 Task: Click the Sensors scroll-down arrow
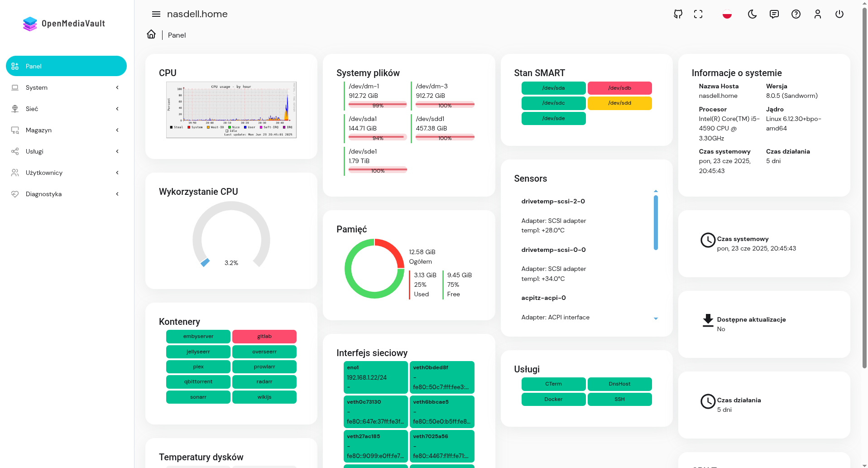coord(656,318)
